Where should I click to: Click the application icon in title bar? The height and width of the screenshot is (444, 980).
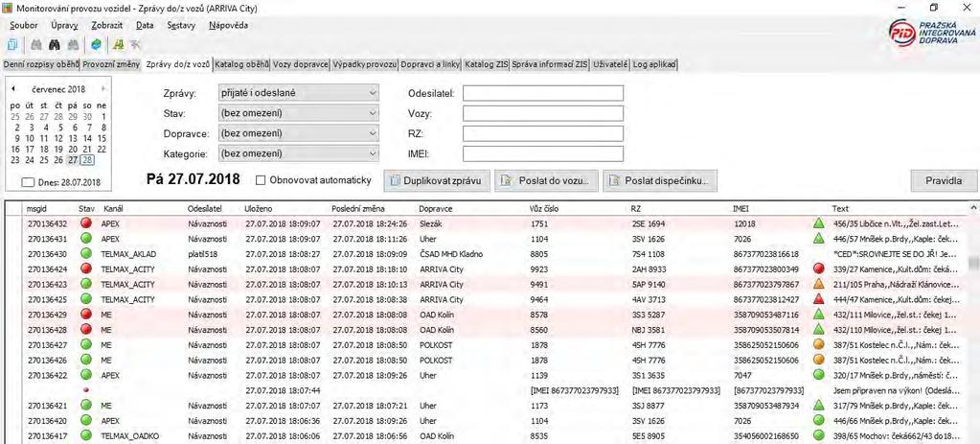tap(9, 9)
